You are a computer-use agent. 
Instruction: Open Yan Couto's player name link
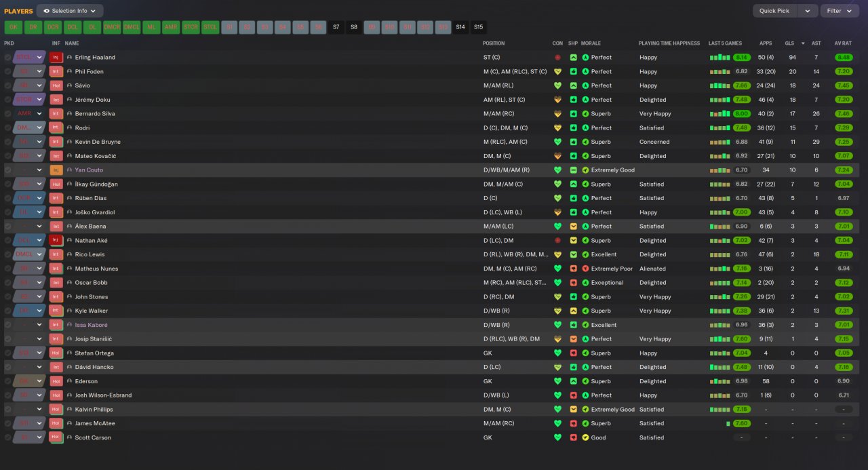click(89, 170)
